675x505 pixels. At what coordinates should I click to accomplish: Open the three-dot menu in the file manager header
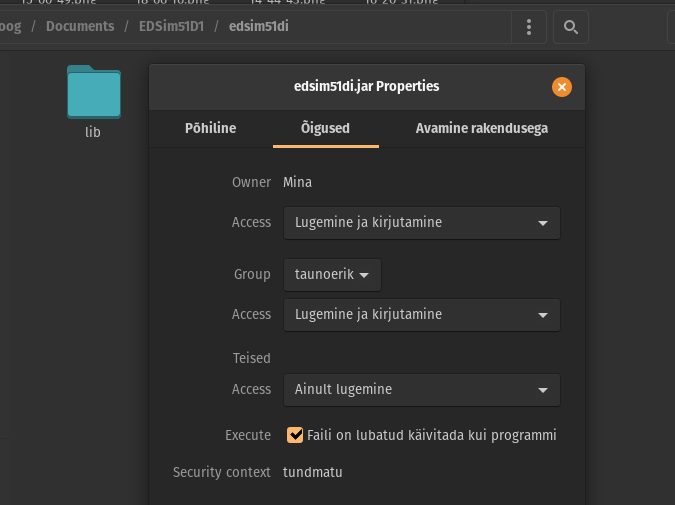[529, 27]
